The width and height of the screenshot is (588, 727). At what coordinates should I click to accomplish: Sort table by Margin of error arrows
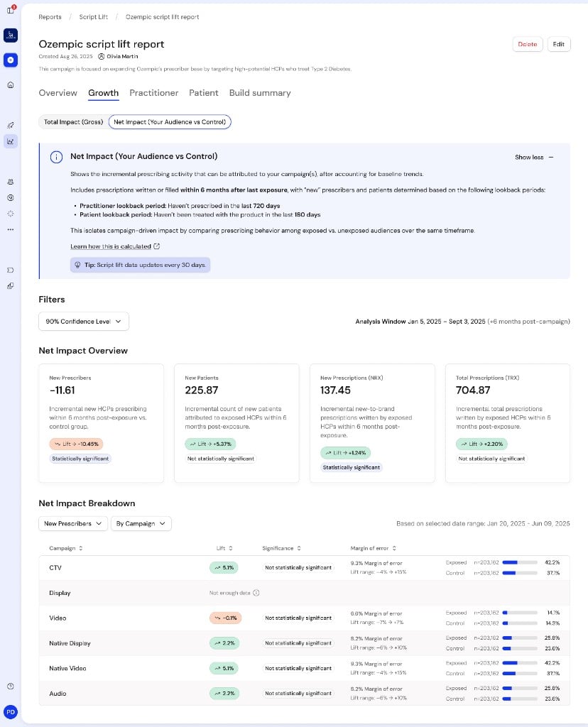coord(394,548)
